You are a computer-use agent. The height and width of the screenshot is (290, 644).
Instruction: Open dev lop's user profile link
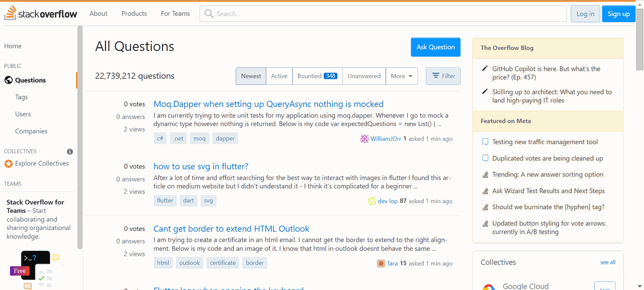click(x=387, y=201)
